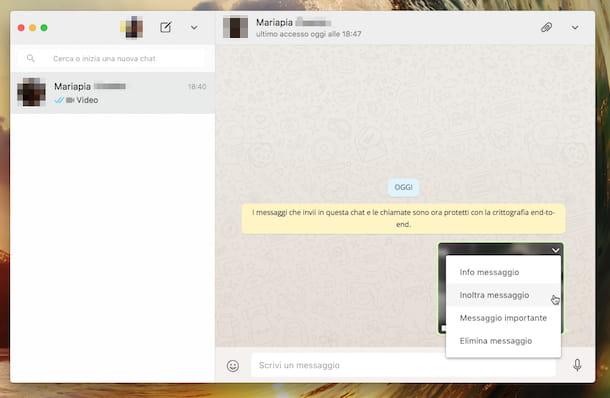The image size is (610, 398).
Task: Select 'Messaggio importante' menu entry
Action: tap(503, 318)
